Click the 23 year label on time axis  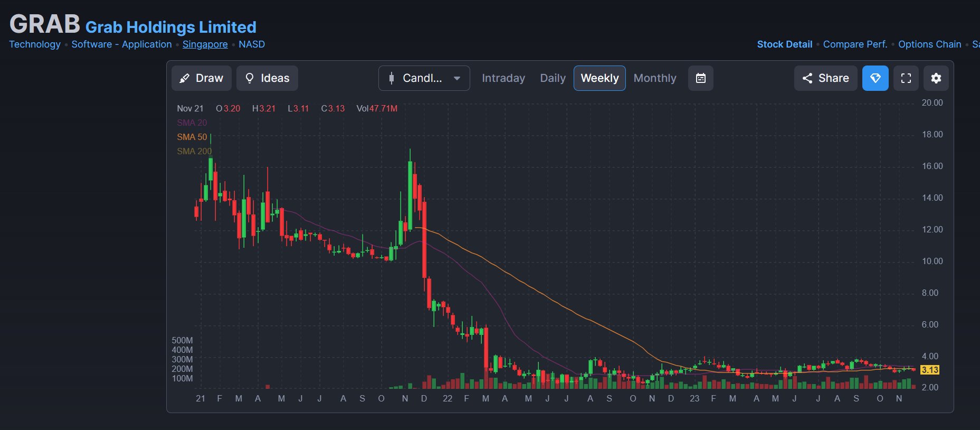pyautogui.click(x=694, y=399)
